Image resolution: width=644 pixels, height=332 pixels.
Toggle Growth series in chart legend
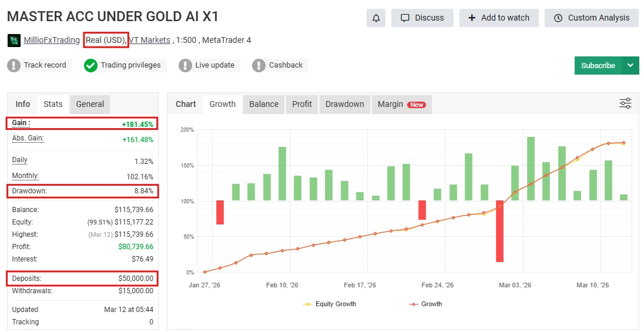(x=425, y=304)
